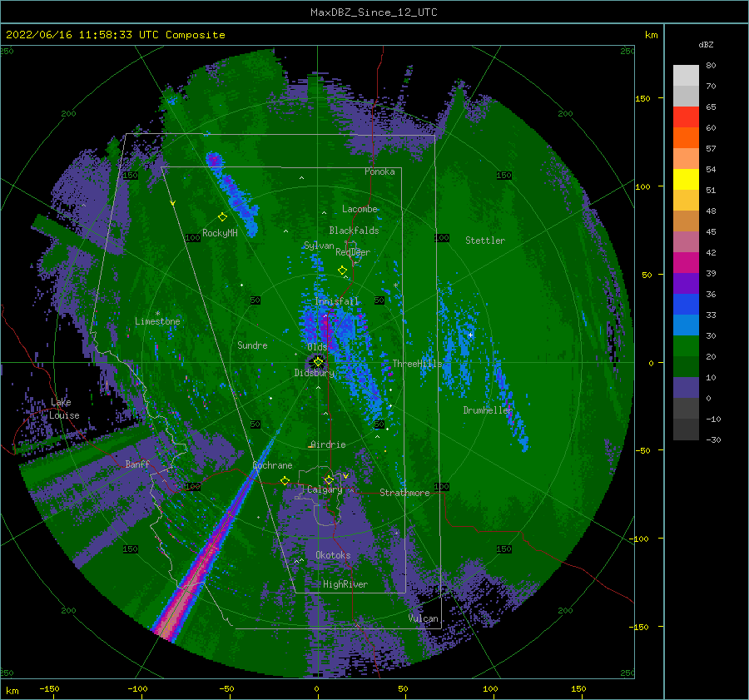Viewport: 749px width, 700px height.
Task: Click the white plus marker north of Drumheller
Action: (x=470, y=335)
